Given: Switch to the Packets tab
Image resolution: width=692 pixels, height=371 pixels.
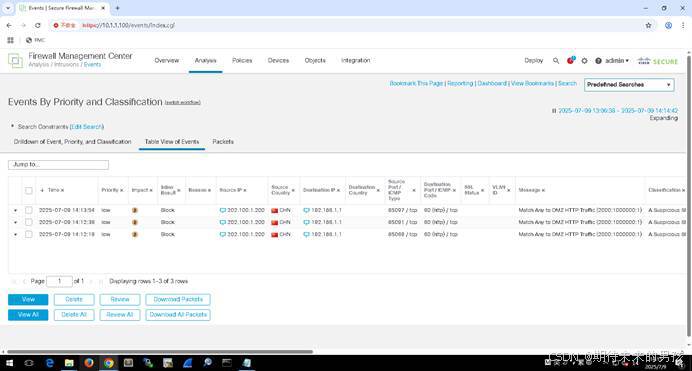Looking at the screenshot, I should tap(223, 142).
